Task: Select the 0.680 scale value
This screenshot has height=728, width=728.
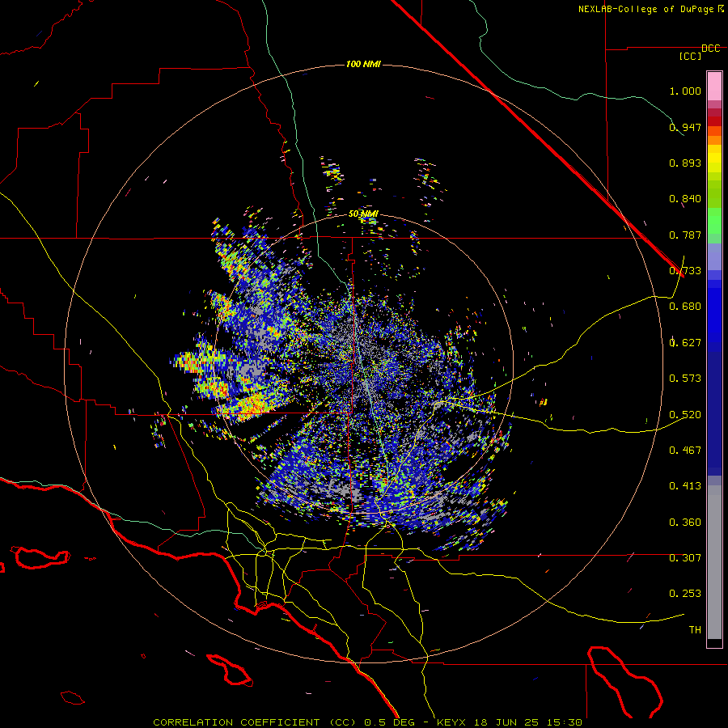Action: [x=685, y=307]
